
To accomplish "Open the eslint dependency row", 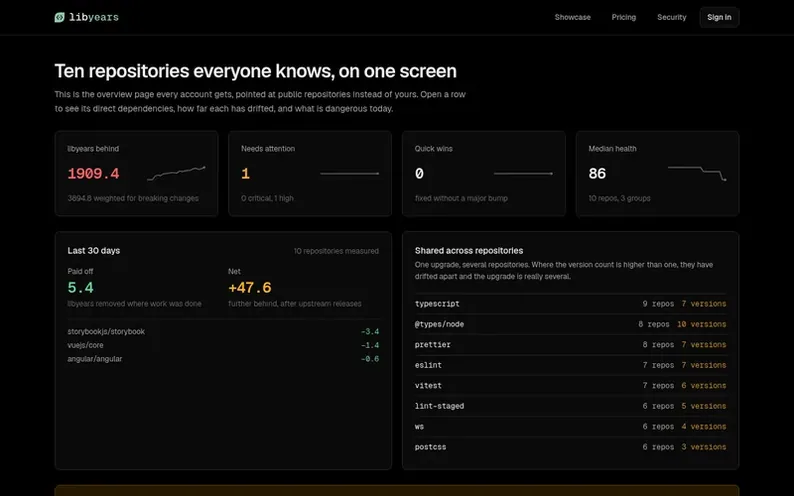I will click(x=570, y=365).
